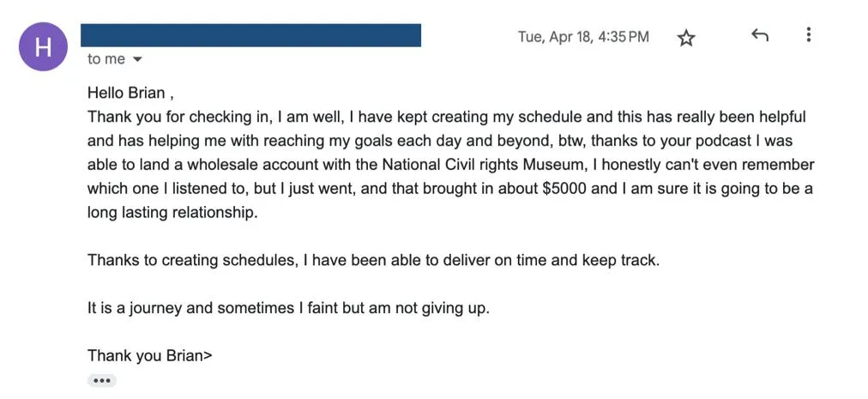Click the Tue, Apr 18, 4:35 PM timestamp
The height and width of the screenshot is (399, 868).
583,37
